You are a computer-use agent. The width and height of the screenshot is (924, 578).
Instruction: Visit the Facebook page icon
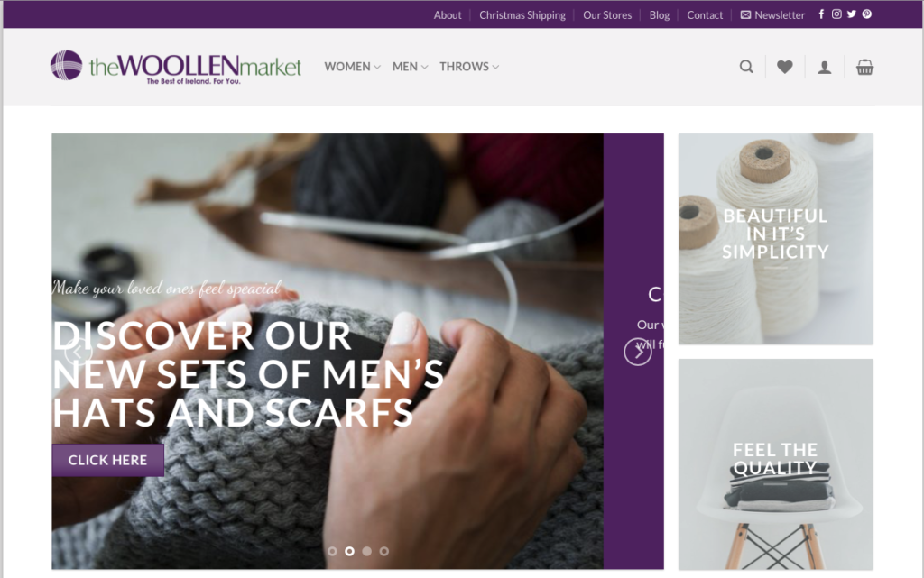coord(821,14)
